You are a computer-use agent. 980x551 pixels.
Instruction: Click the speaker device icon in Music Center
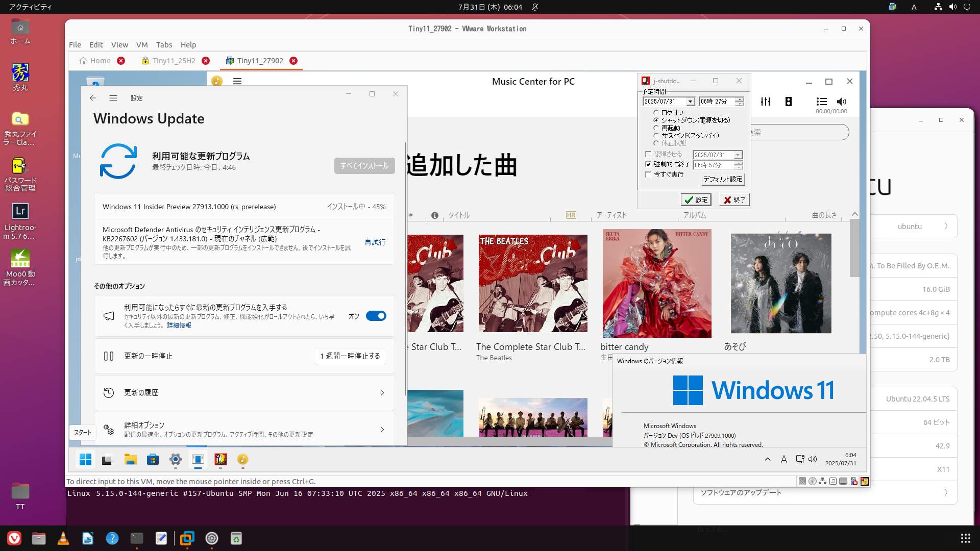789,102
